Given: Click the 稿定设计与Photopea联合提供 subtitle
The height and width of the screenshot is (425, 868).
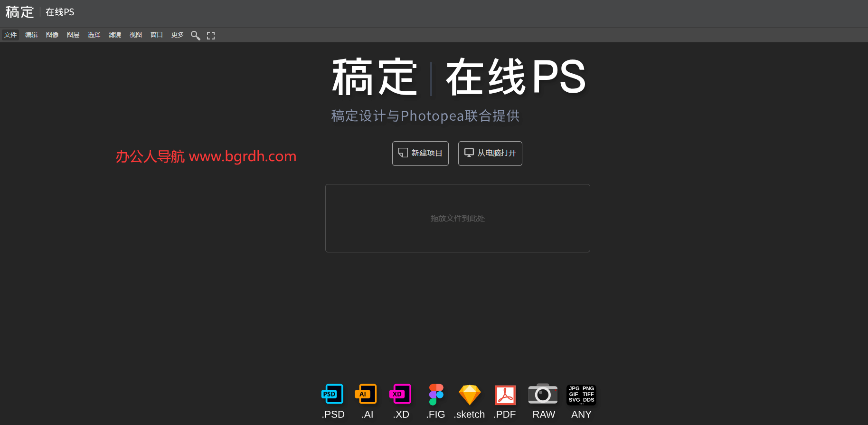Looking at the screenshot, I should point(425,116).
